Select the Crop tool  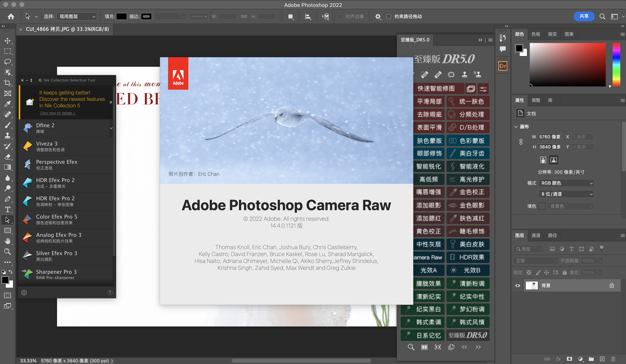[8, 83]
